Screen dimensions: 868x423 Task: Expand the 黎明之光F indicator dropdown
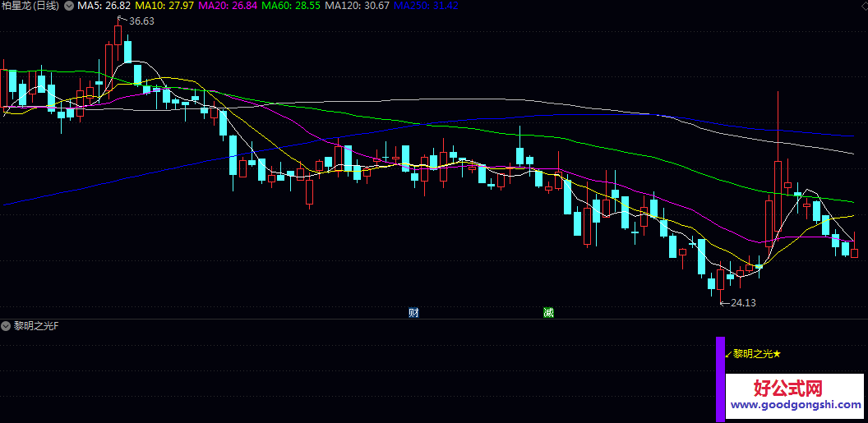7,326
